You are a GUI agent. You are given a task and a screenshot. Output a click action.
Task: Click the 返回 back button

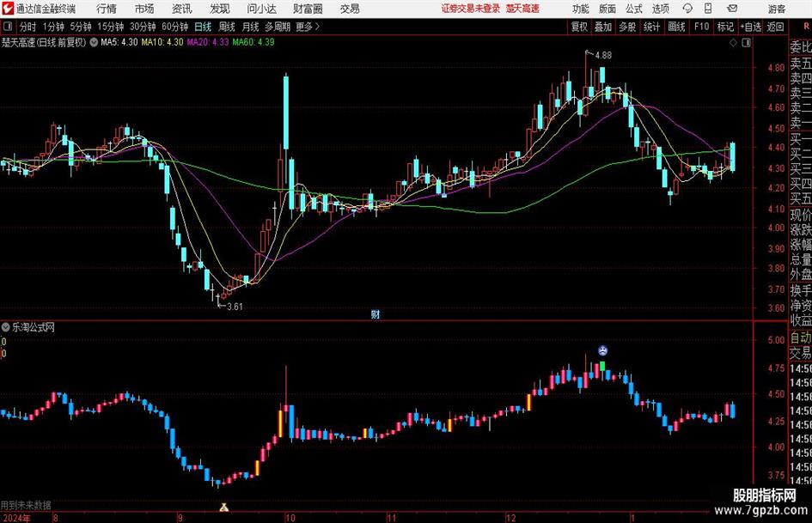pyautogui.click(x=775, y=27)
